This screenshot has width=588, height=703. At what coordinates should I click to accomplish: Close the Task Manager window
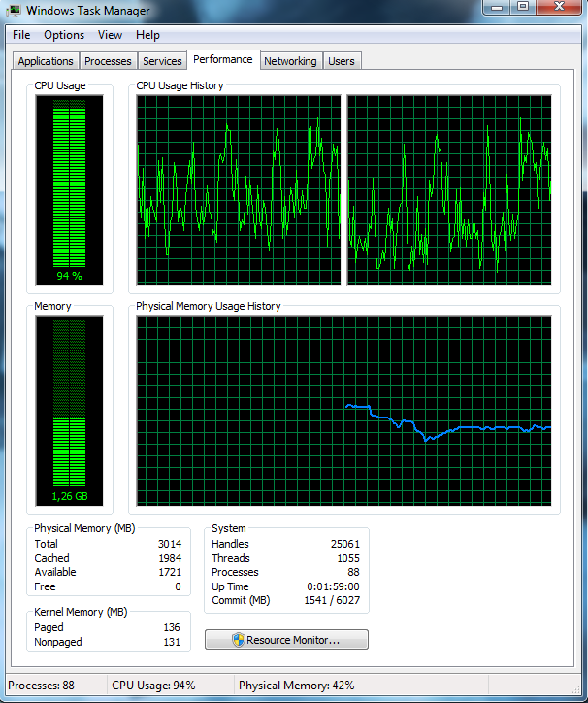559,7
